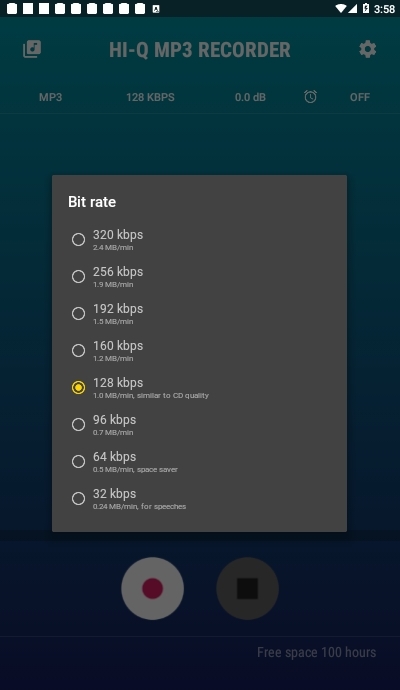Tap the cellular signal icon

[x=352, y=8]
